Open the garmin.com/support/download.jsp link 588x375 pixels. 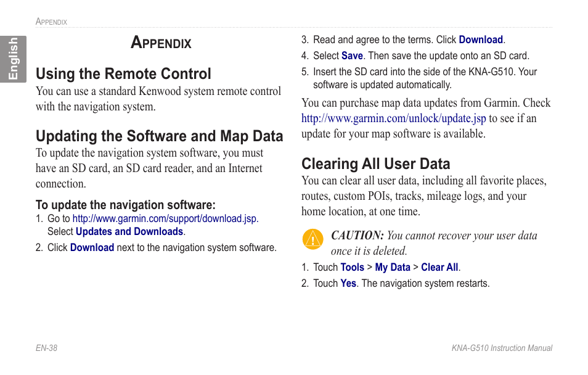point(165,218)
